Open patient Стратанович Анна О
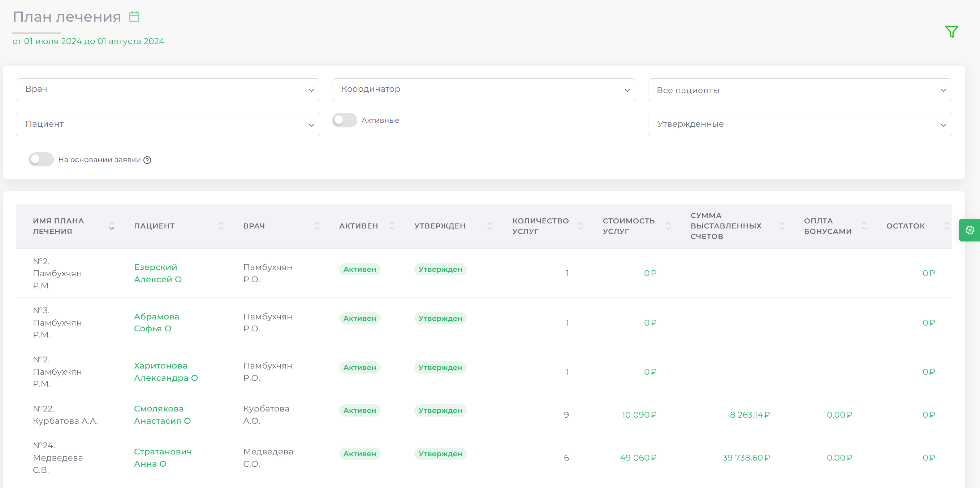980x488 pixels. pos(163,458)
